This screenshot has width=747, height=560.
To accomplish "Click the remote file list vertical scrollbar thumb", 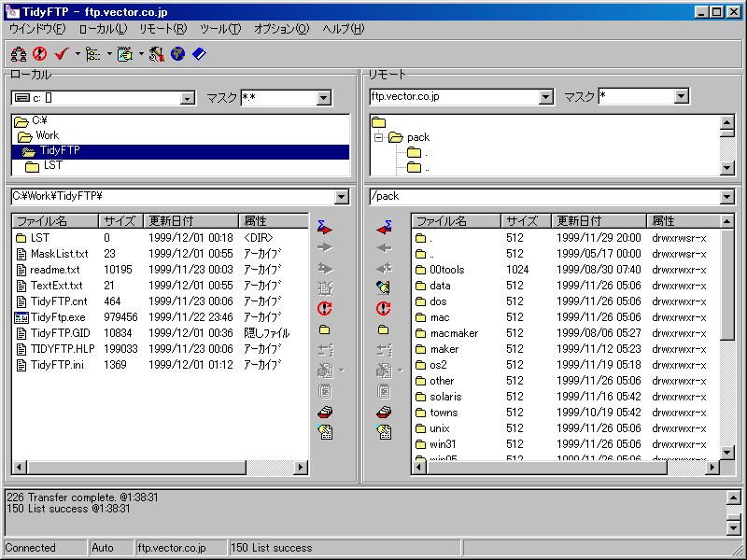I will tap(727, 285).
